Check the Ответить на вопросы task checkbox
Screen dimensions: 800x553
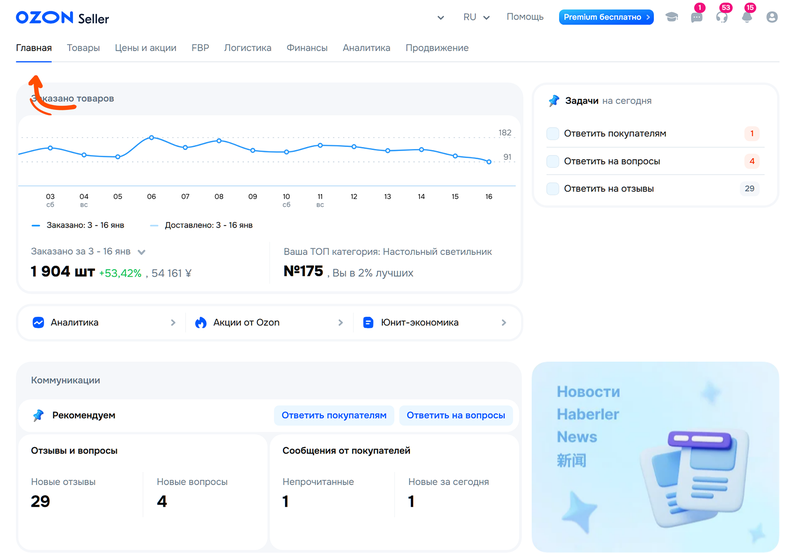tap(553, 161)
